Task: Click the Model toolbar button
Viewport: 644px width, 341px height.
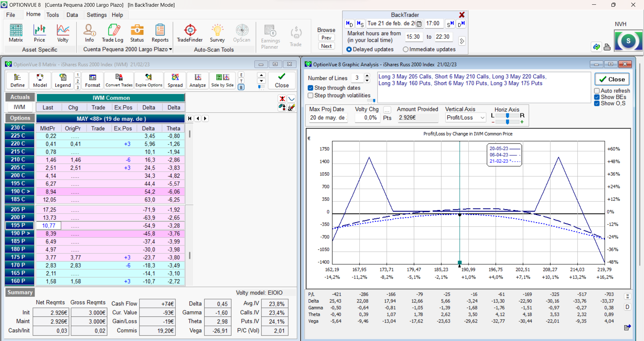Action: click(x=40, y=81)
